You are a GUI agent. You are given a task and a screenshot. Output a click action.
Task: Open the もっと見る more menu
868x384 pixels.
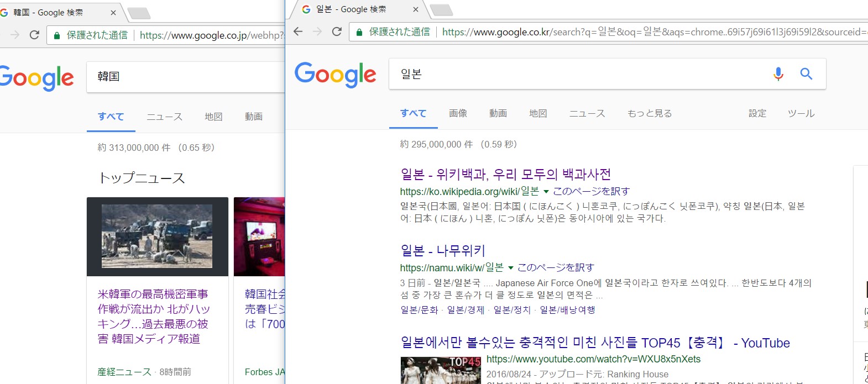pos(650,113)
